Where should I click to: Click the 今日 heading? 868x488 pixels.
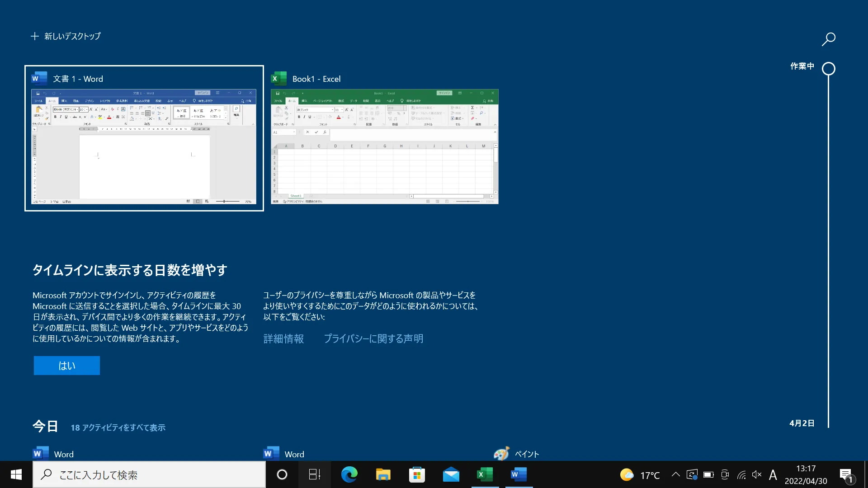click(45, 426)
